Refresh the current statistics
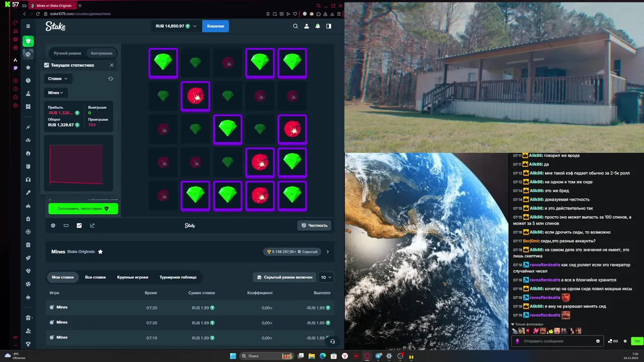Viewport: 644px width, 362px height. click(x=111, y=78)
